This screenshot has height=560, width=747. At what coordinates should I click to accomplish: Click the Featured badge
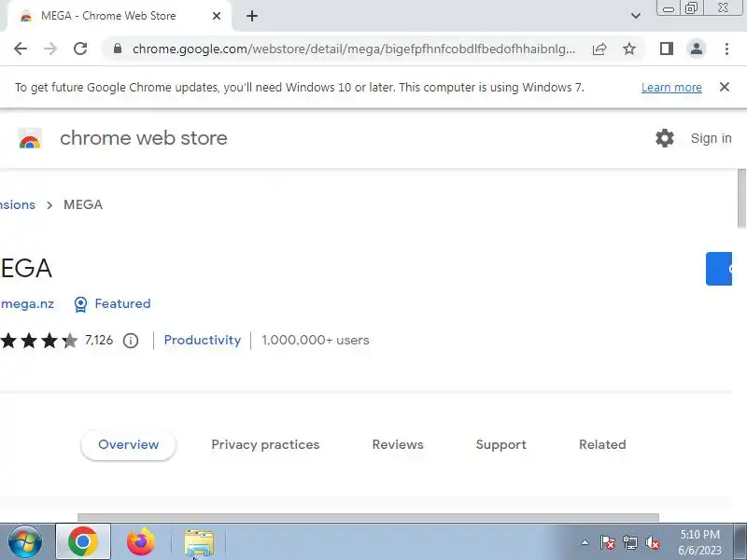[112, 304]
